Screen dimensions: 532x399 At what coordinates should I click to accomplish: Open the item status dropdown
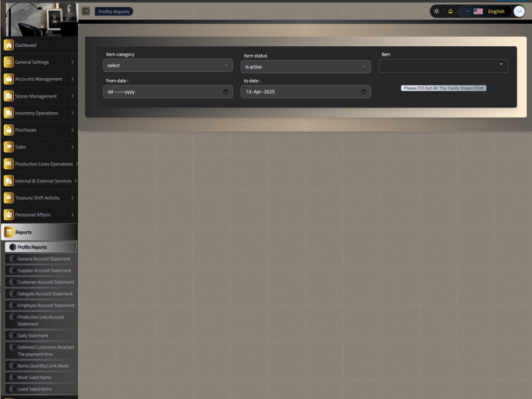(x=305, y=67)
